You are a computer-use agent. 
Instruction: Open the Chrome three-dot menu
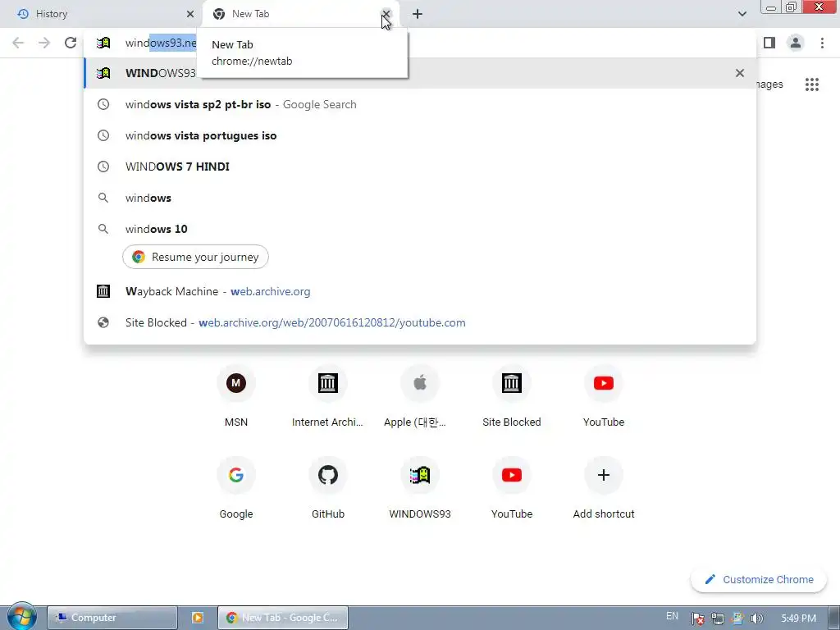pos(822,43)
